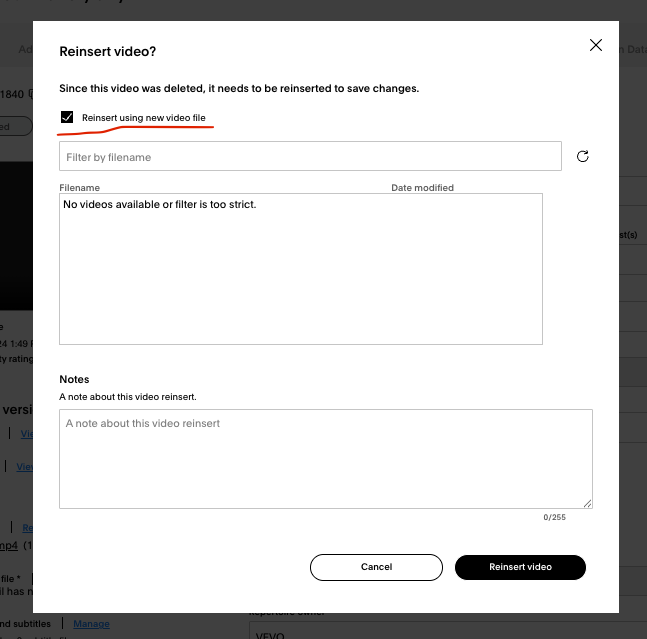Screen dimensions: 647x639
Task: Open the Manage subtitles link behind dialog
Action: [x=91, y=624]
